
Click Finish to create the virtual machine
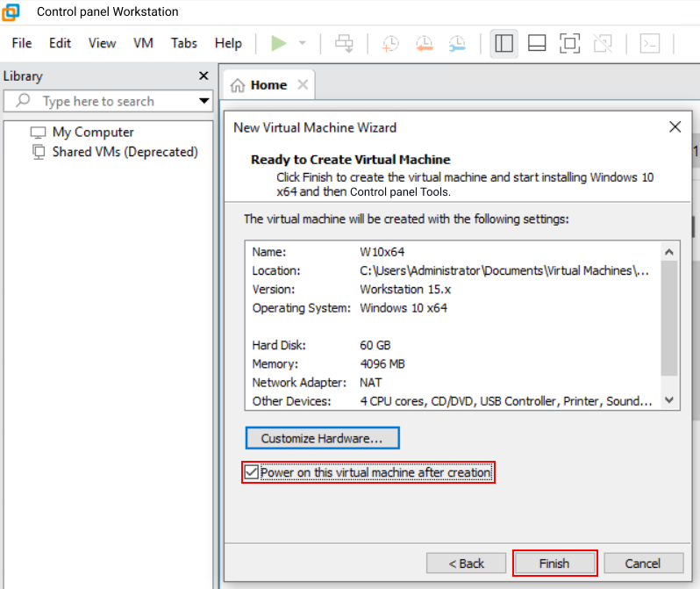[x=554, y=564]
